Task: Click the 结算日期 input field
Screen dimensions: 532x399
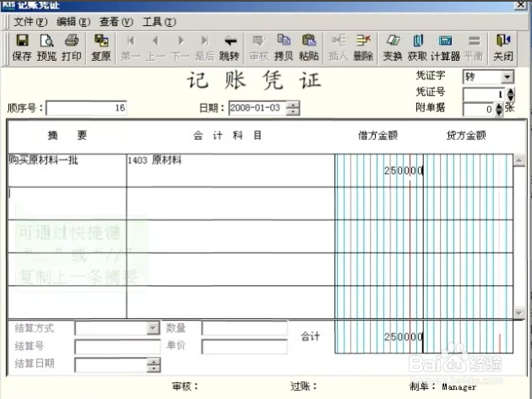Action: pos(111,365)
